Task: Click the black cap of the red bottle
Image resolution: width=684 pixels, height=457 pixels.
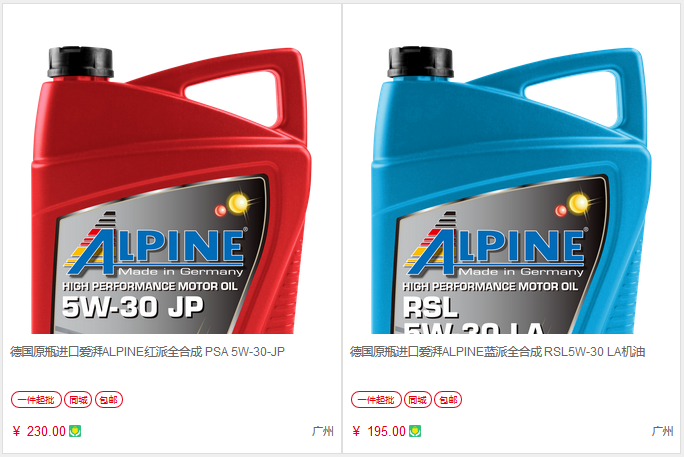Action: tap(81, 62)
